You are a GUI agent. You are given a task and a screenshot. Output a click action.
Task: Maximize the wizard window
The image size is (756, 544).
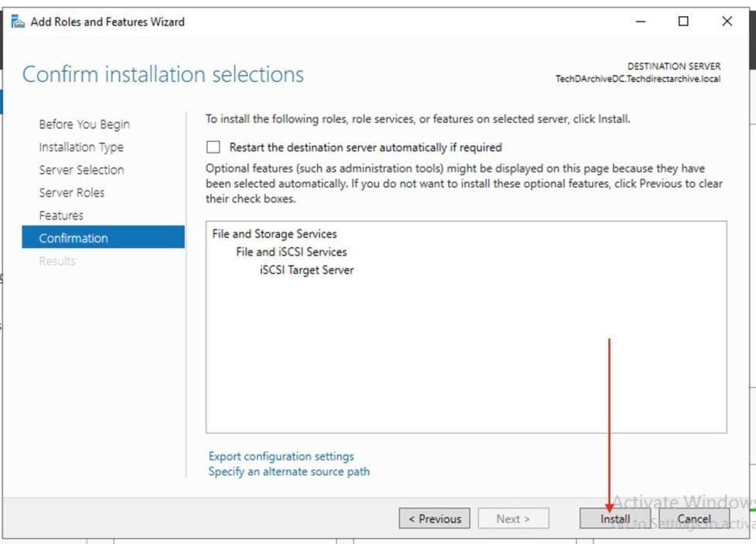pos(683,22)
